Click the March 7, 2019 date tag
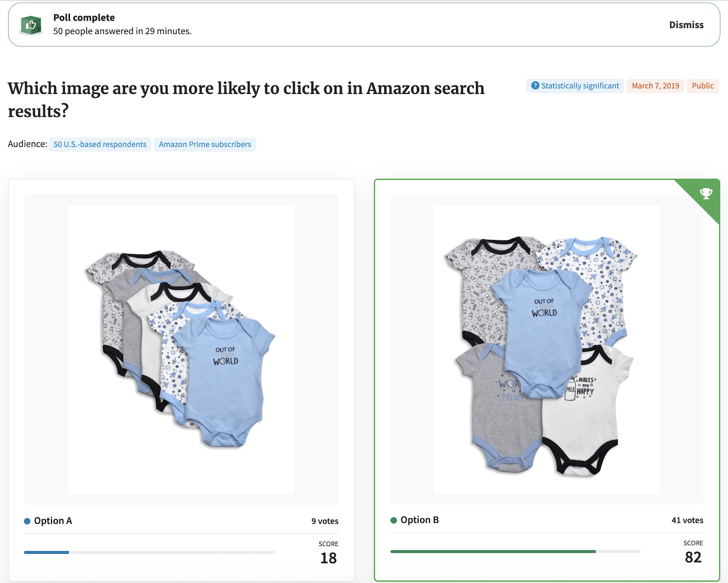Viewport: 728px width, 583px height. point(655,86)
